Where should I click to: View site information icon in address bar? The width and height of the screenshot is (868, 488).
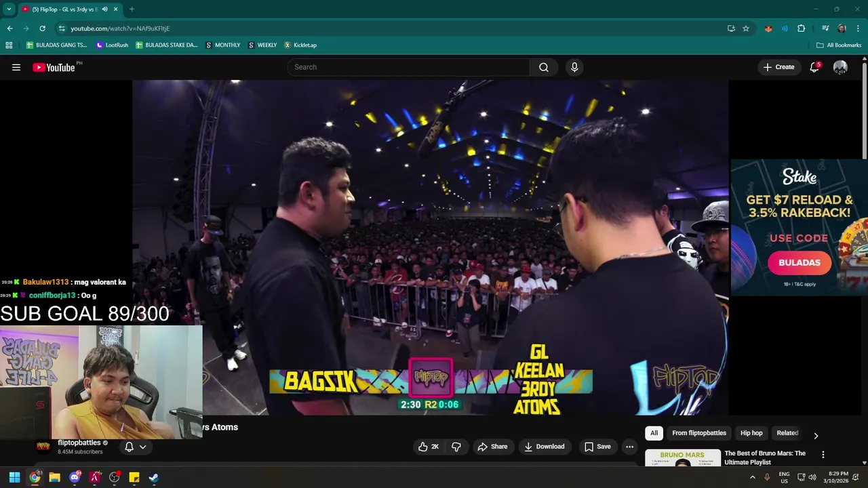pos(62,28)
